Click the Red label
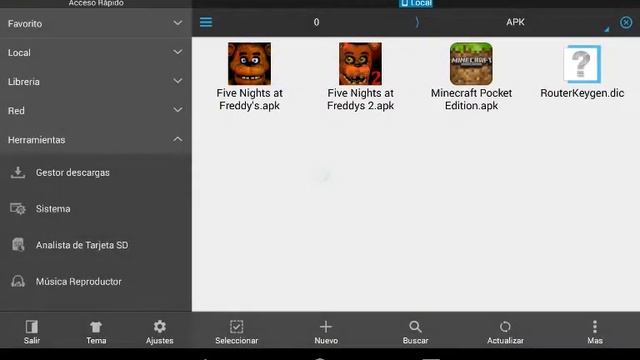The height and width of the screenshot is (360, 640). (x=16, y=111)
